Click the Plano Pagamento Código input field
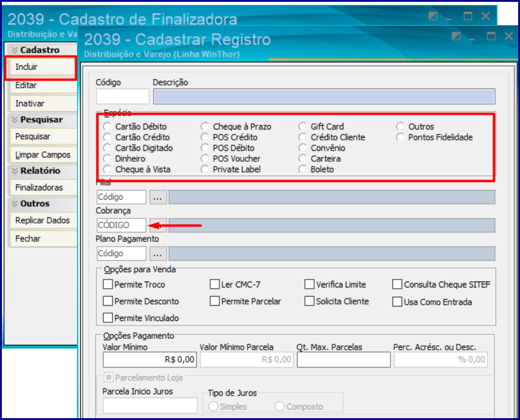This screenshot has height=420, width=520. point(122,253)
